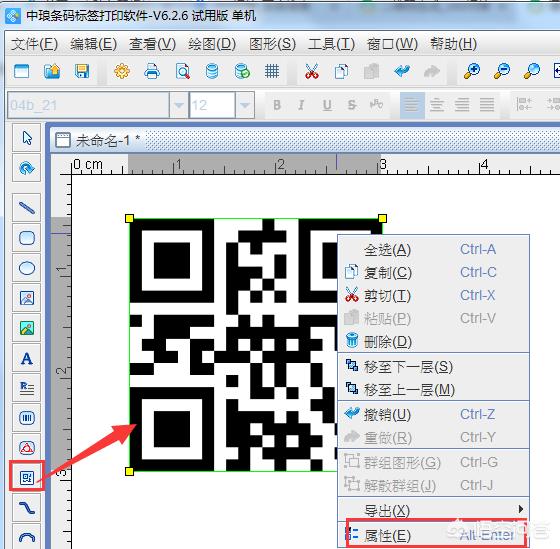Click the plain zoom magnifier icon

tap(532, 71)
